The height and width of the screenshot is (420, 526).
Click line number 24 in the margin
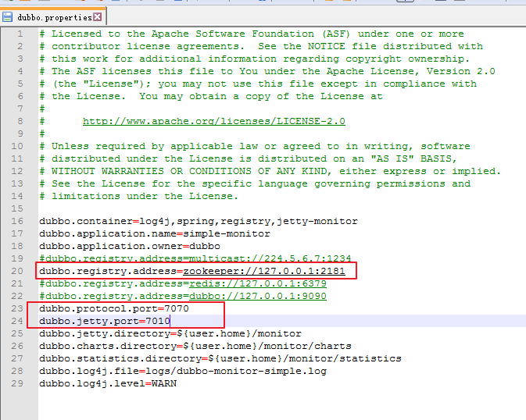(17, 321)
